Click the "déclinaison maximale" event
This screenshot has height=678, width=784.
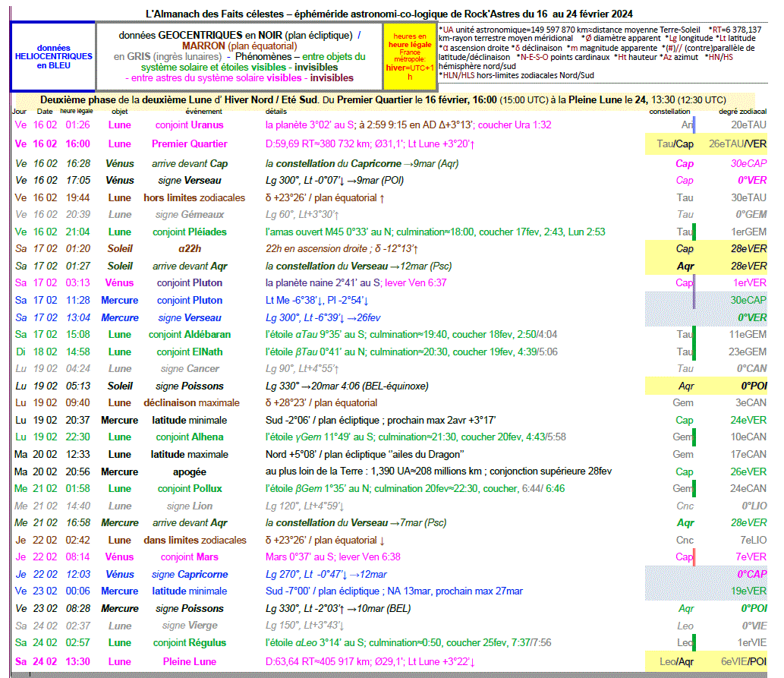[x=191, y=403]
